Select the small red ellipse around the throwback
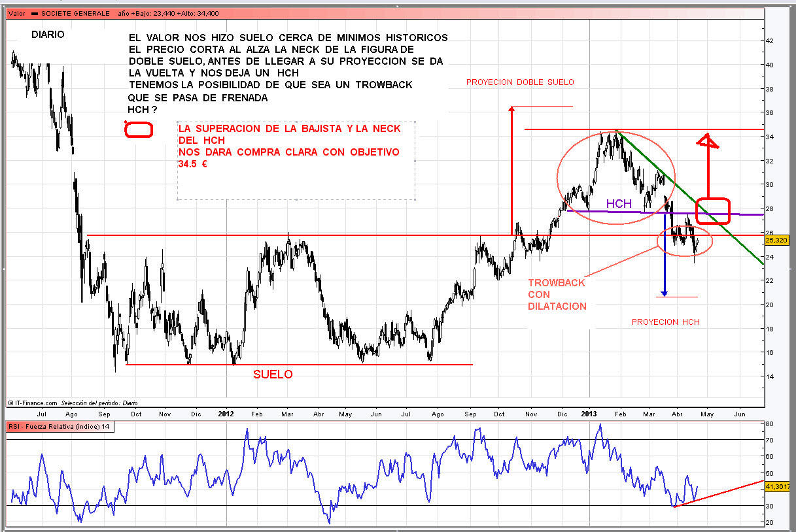796x532 pixels. (684, 241)
